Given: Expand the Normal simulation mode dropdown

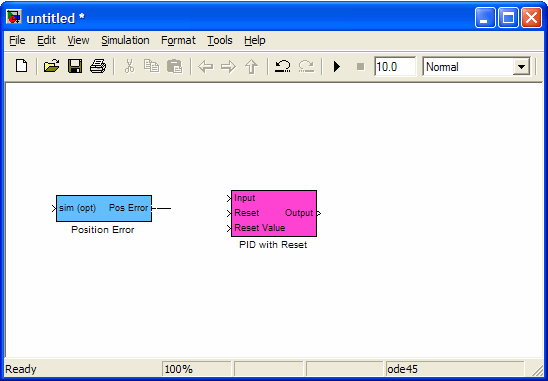Looking at the screenshot, I should (521, 67).
